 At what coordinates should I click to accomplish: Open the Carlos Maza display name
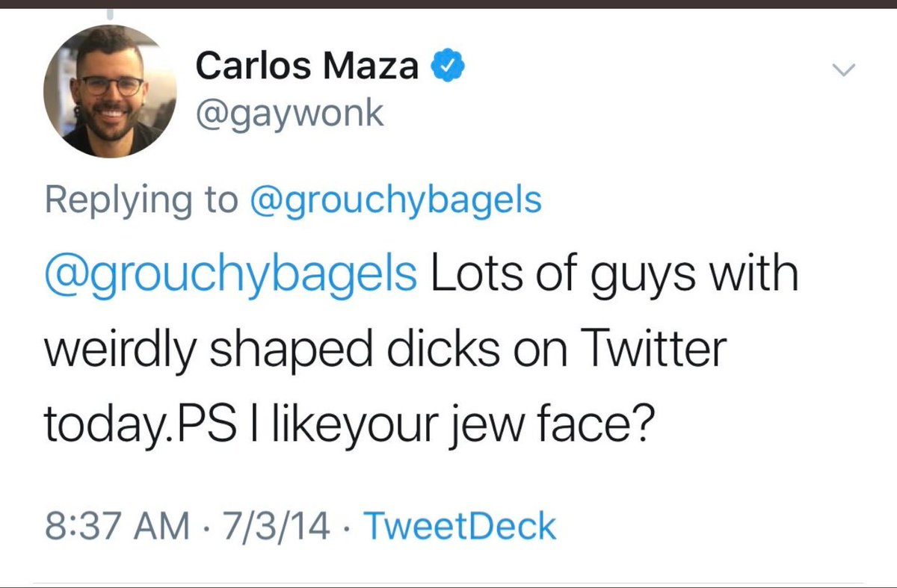pyautogui.click(x=307, y=67)
